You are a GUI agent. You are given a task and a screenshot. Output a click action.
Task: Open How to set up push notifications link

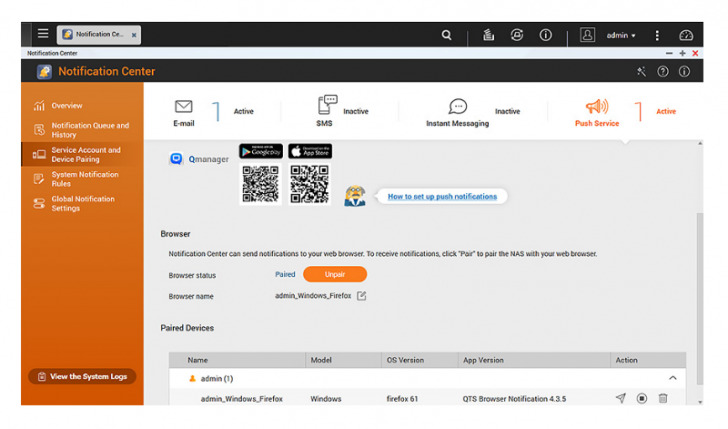pyautogui.click(x=442, y=197)
